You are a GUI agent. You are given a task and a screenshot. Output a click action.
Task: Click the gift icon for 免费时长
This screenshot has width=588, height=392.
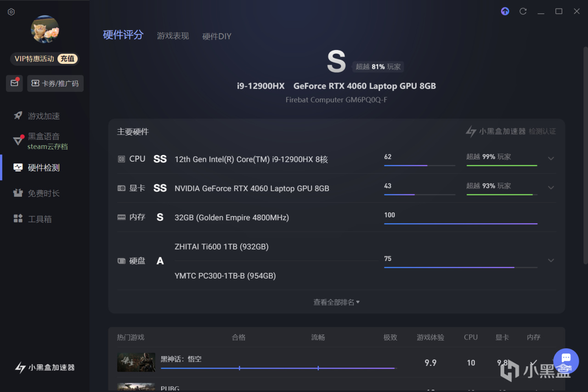18,193
